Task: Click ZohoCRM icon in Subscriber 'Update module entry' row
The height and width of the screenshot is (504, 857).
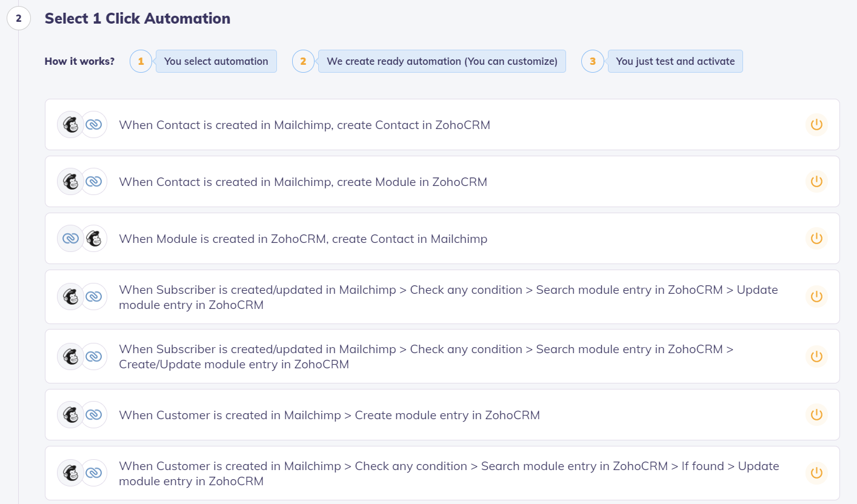Action: [x=94, y=297]
